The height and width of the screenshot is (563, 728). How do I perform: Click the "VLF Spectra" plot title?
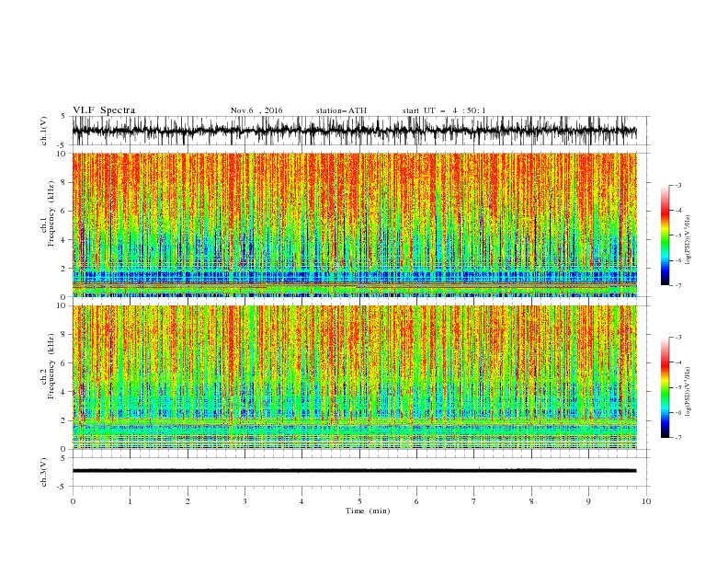click(x=104, y=110)
